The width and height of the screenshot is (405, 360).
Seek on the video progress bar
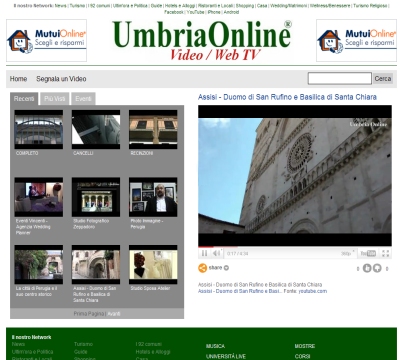[x=295, y=247]
